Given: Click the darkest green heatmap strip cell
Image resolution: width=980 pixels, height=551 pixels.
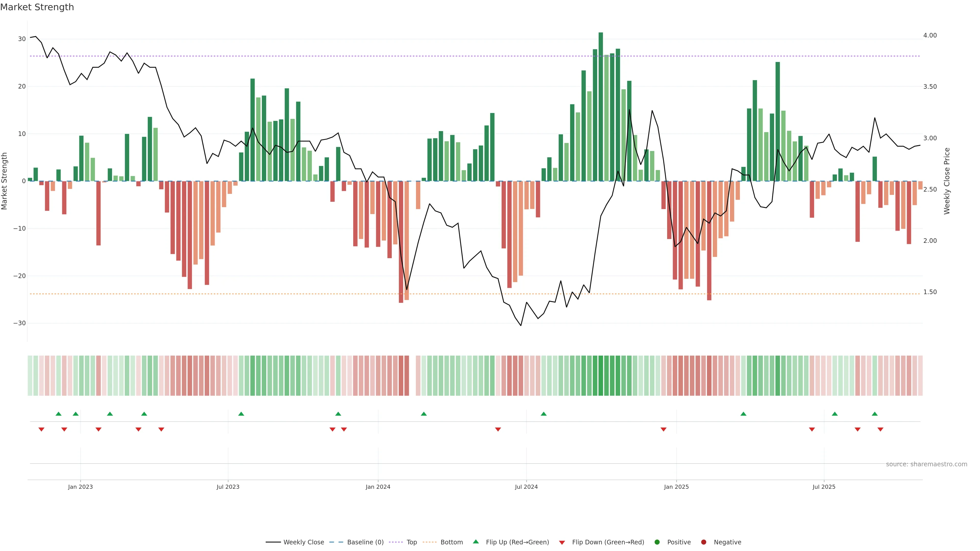Looking at the screenshot, I should point(601,375).
